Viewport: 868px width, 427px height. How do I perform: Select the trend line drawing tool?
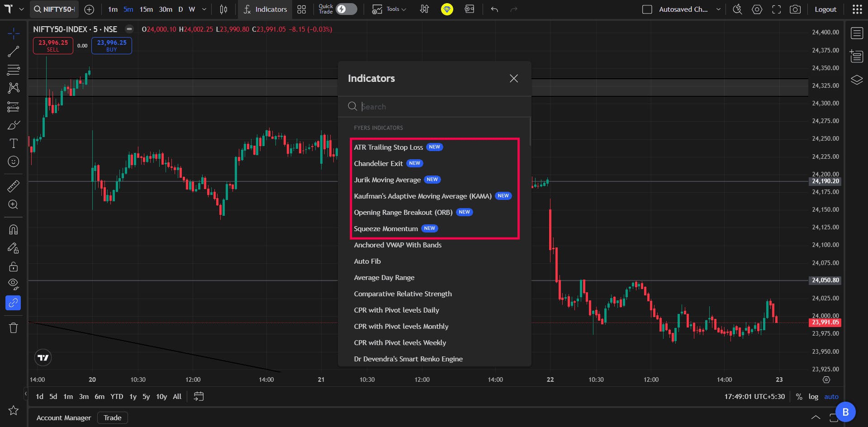14,52
